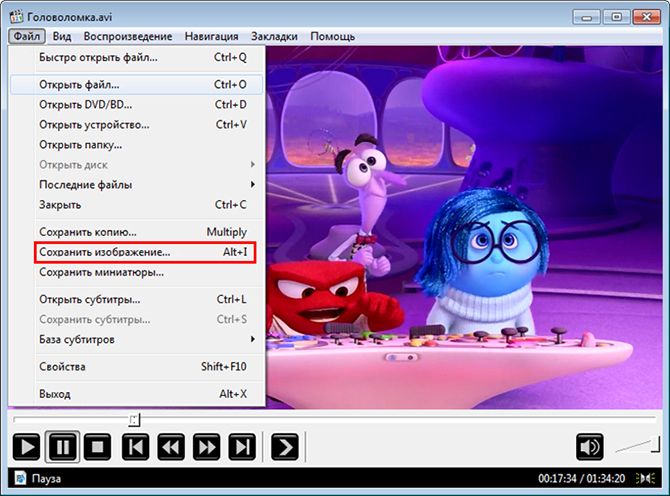The height and width of the screenshot is (496, 670).
Task: Choose Открыть устройство... menu entry
Action: (x=137, y=125)
